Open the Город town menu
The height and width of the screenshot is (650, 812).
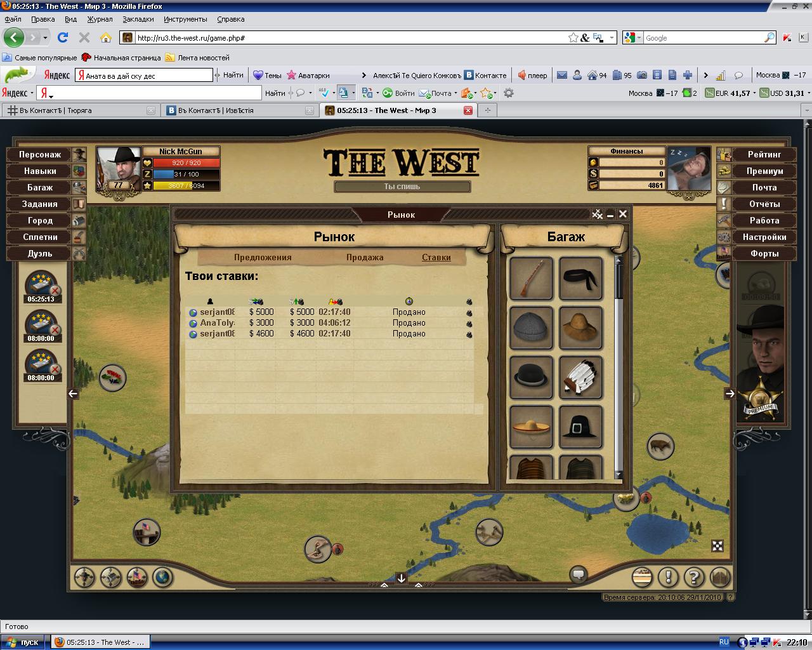tap(40, 220)
